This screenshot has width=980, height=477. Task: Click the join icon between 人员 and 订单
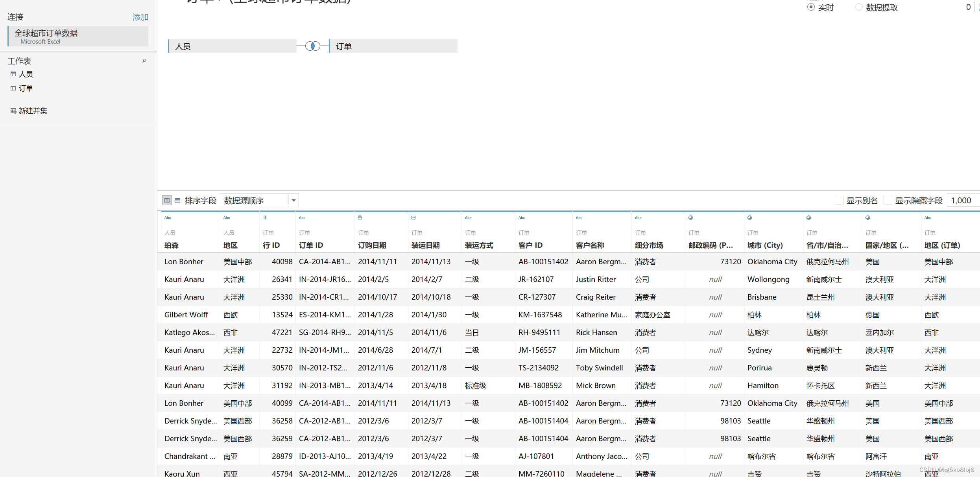pos(313,46)
